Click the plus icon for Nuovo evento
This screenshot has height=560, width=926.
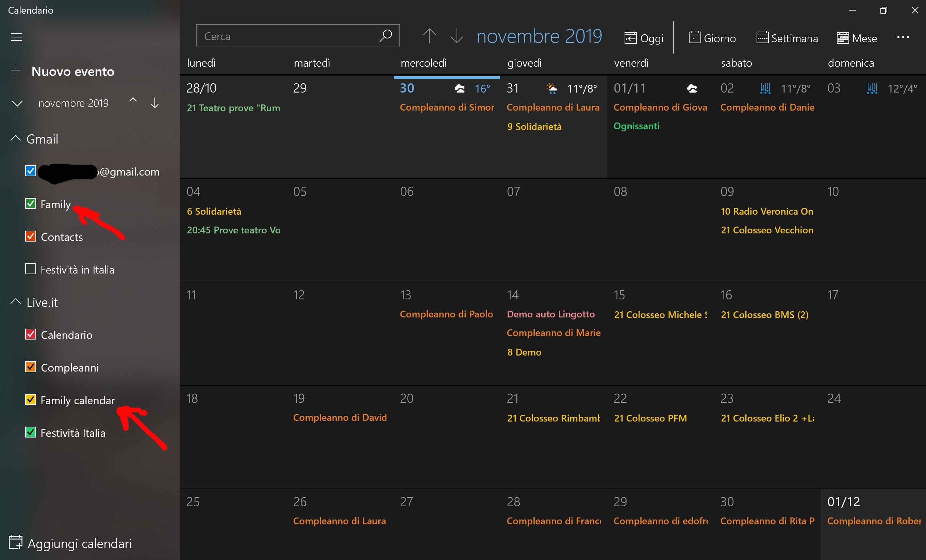[16, 71]
